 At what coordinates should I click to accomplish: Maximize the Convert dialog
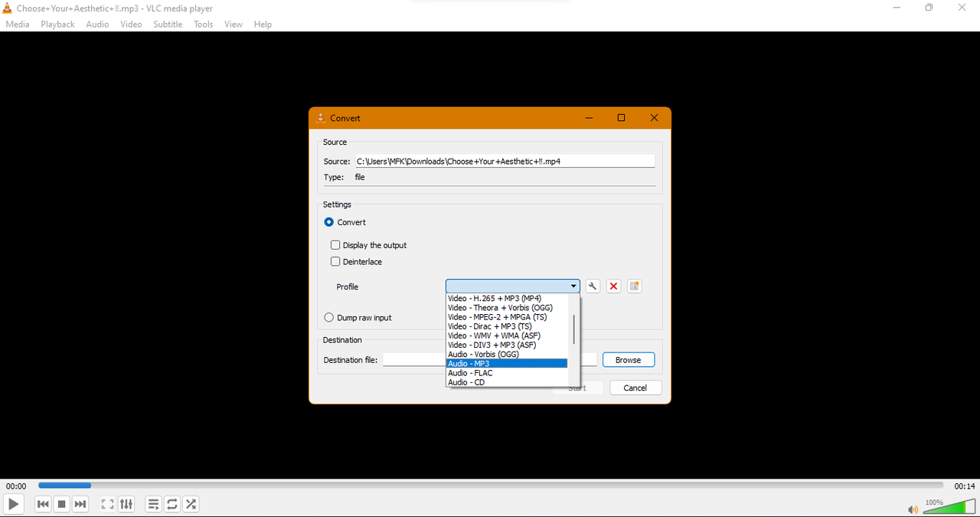pos(621,118)
